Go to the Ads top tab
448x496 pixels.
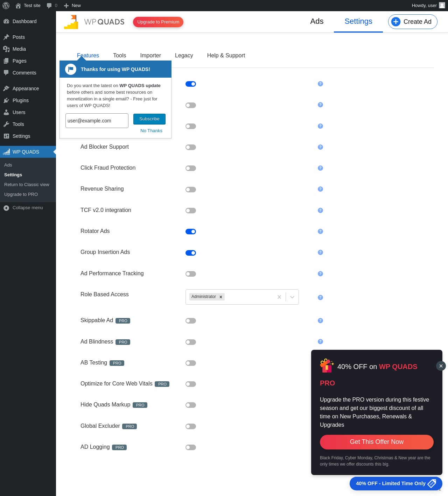[317, 22]
